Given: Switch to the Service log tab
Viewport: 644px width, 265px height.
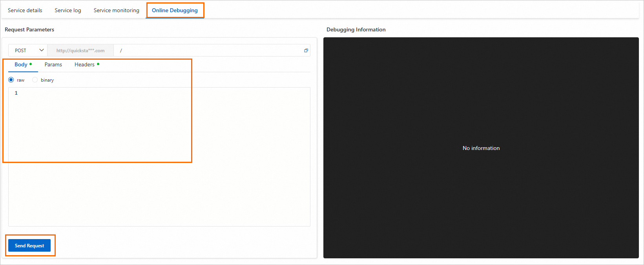Looking at the screenshot, I should pos(68,10).
